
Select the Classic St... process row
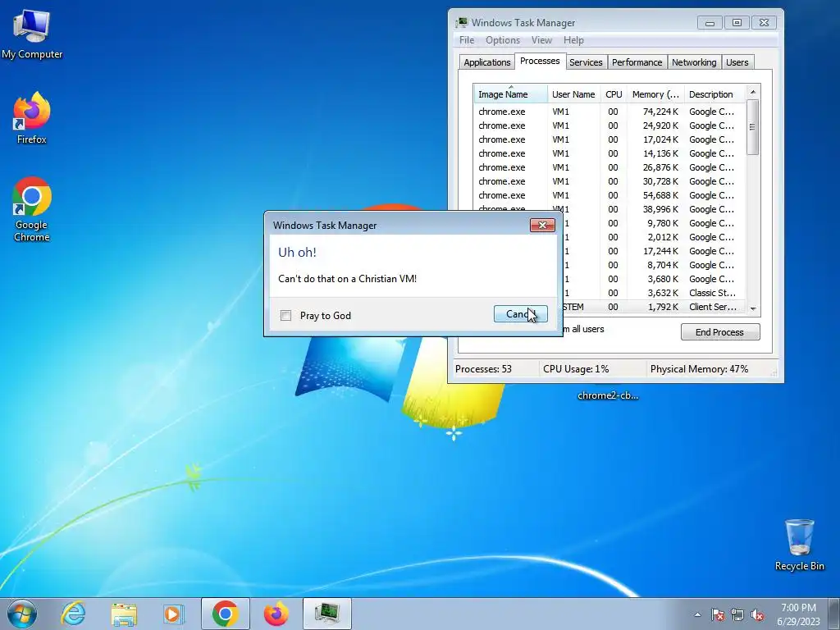click(x=654, y=293)
